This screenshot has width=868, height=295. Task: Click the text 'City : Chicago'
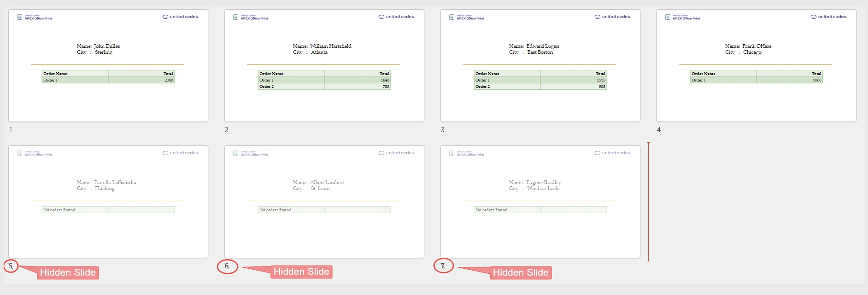coord(743,52)
